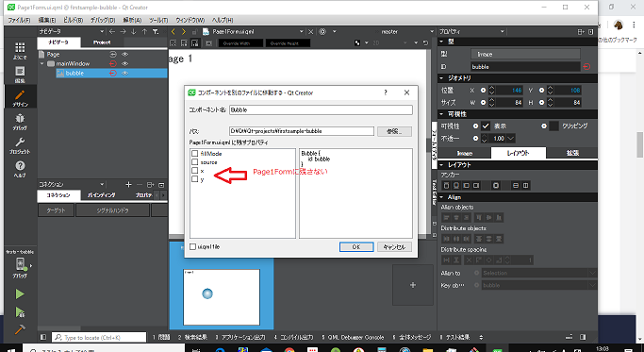
Task: Start debugging with run-debug icon
Action: (x=20, y=312)
